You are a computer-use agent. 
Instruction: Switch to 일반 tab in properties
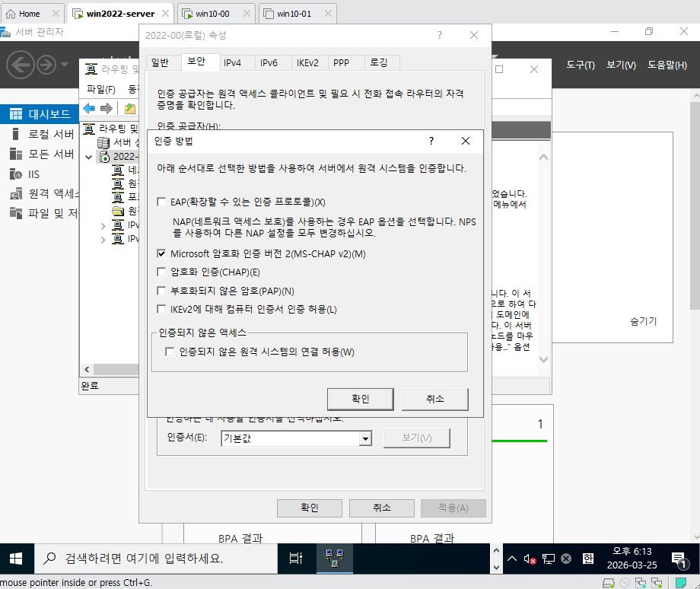[x=160, y=62]
